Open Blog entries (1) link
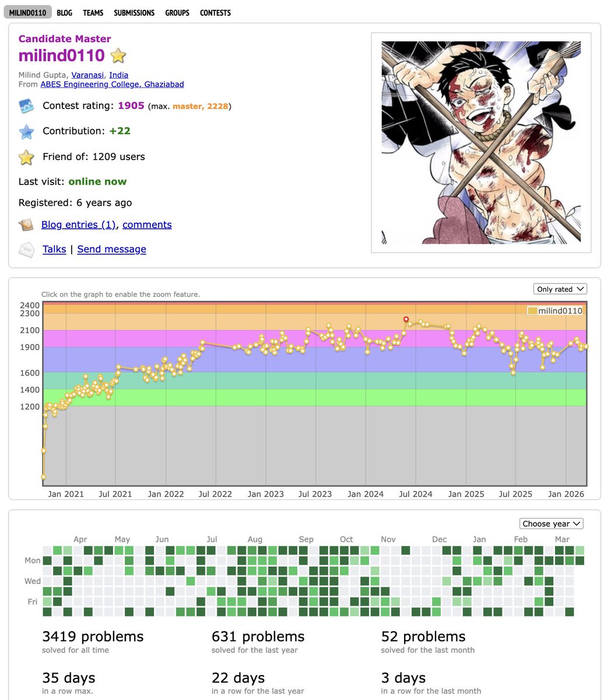604x700 pixels. click(79, 225)
